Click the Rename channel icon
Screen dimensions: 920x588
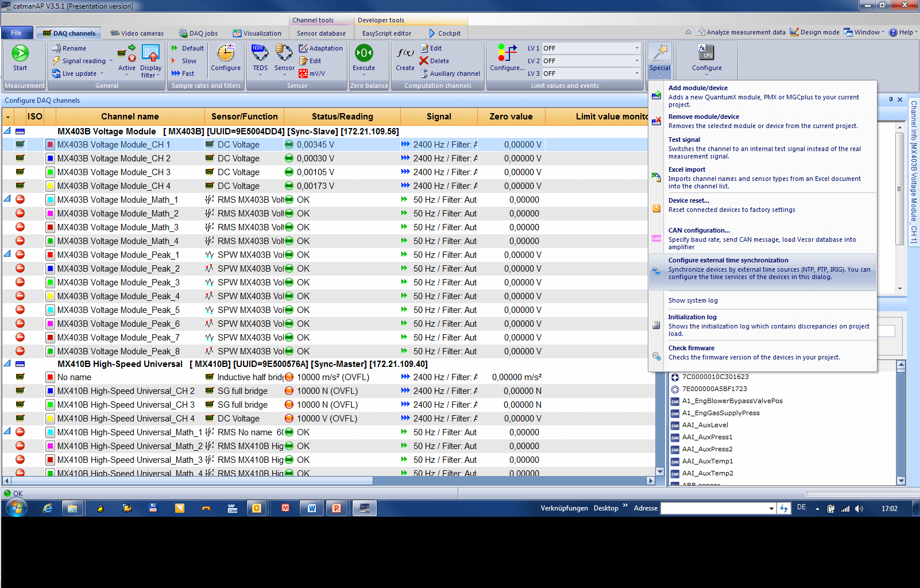(56, 48)
